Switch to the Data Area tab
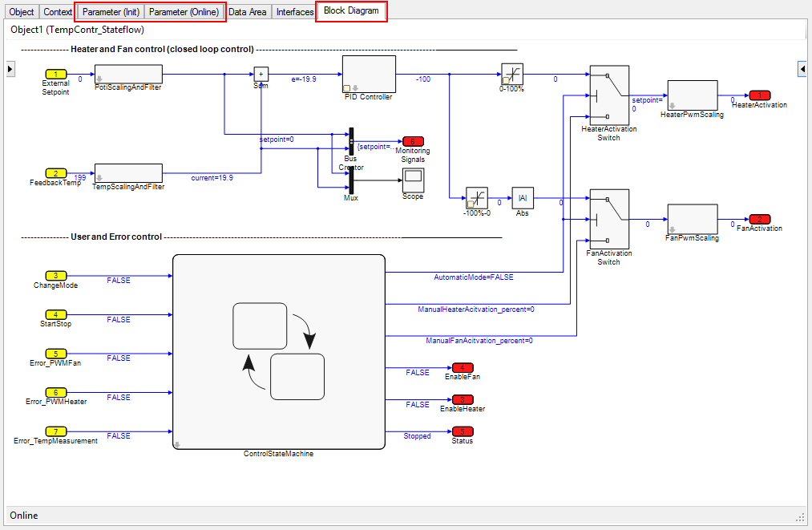812x530 pixels. click(x=248, y=11)
